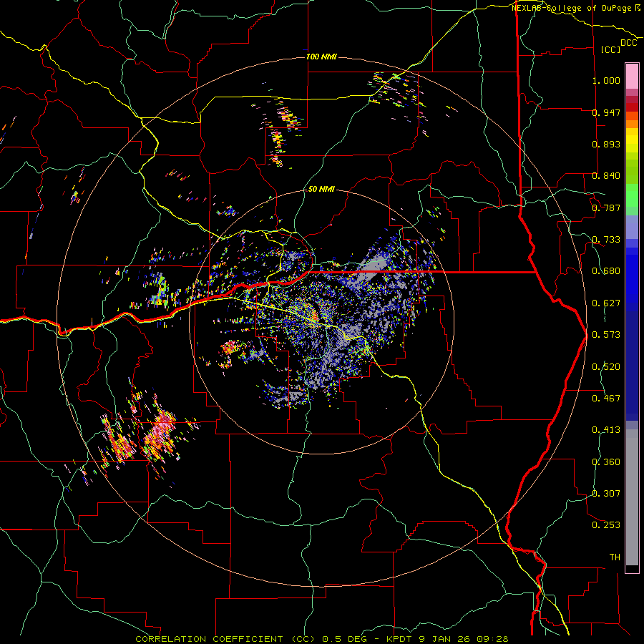Click the '50 NMI' range ring label
644x644 pixels.
coord(321,190)
